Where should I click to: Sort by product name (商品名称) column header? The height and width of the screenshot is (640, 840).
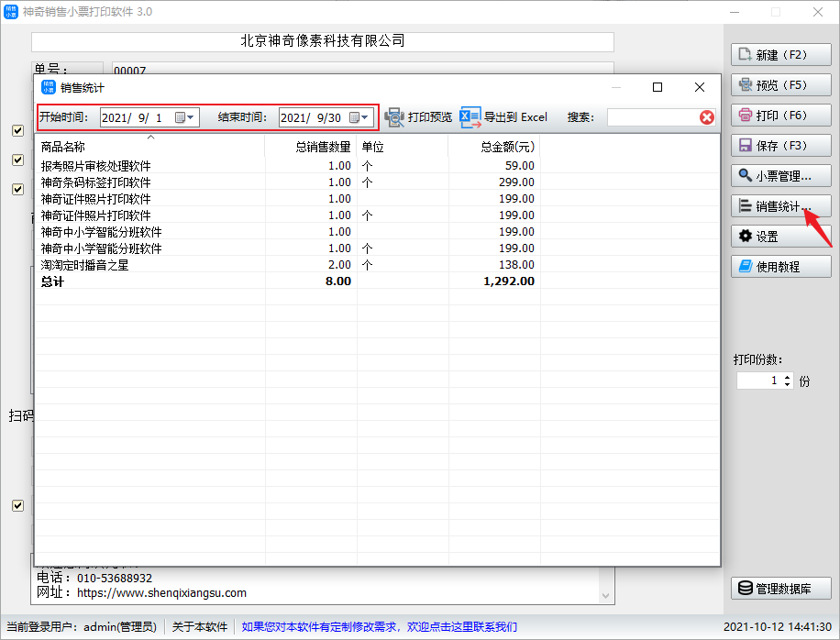63,147
